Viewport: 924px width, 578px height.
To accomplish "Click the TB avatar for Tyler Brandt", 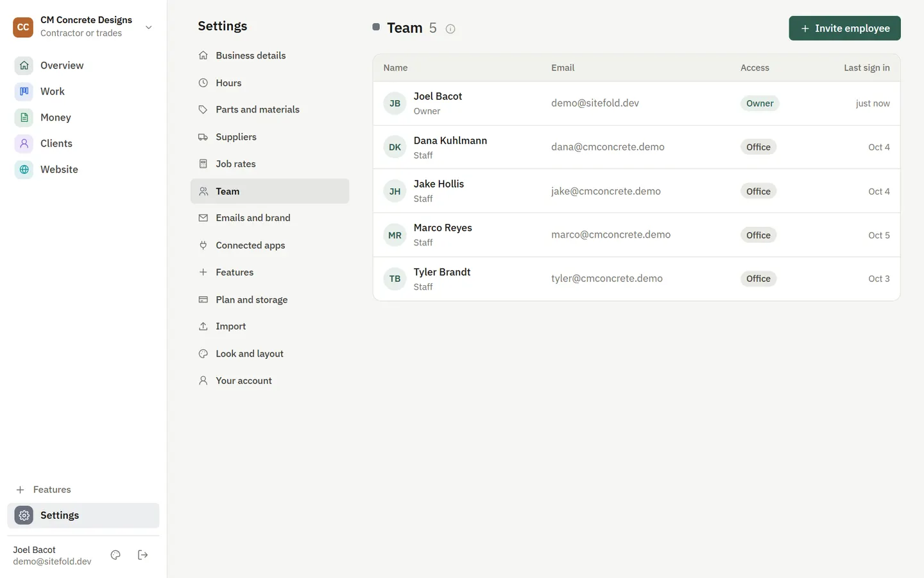I will click(x=395, y=279).
